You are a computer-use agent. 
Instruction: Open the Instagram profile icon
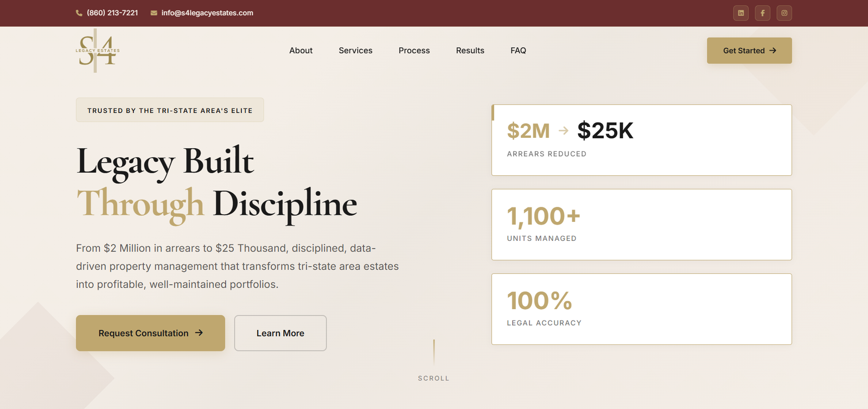tap(784, 13)
